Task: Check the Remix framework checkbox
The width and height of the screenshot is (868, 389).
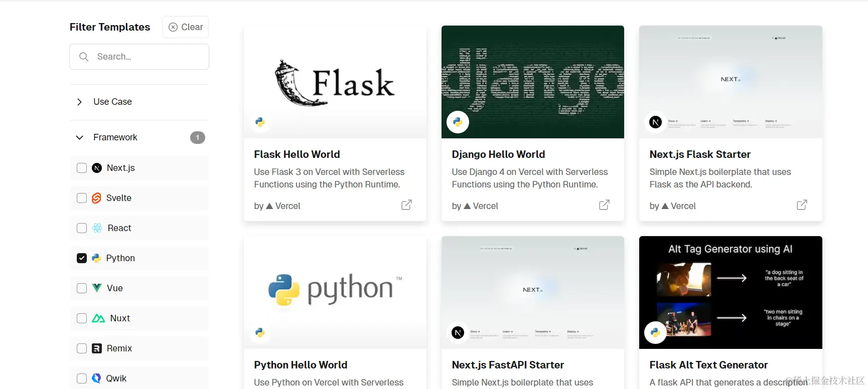Action: 82,348
